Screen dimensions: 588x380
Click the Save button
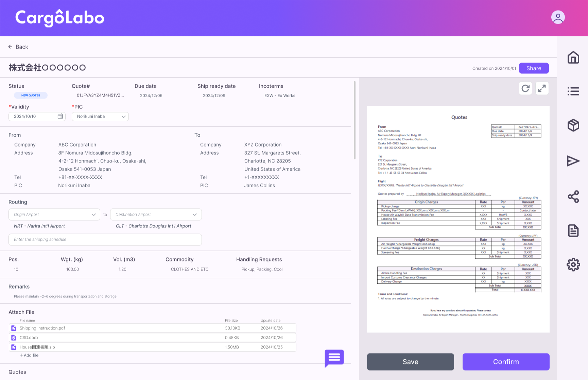coord(410,362)
